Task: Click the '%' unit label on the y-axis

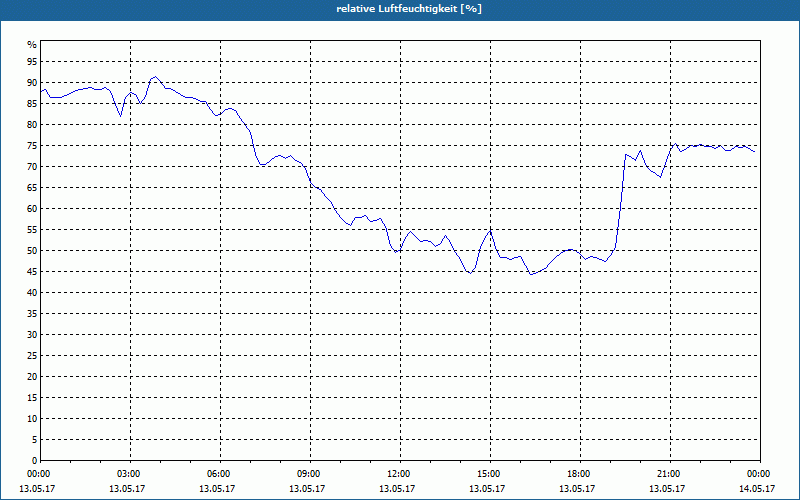Action: [x=32, y=45]
